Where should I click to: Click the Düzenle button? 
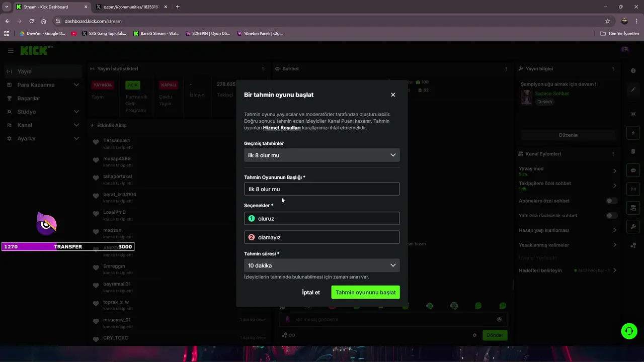568,135
